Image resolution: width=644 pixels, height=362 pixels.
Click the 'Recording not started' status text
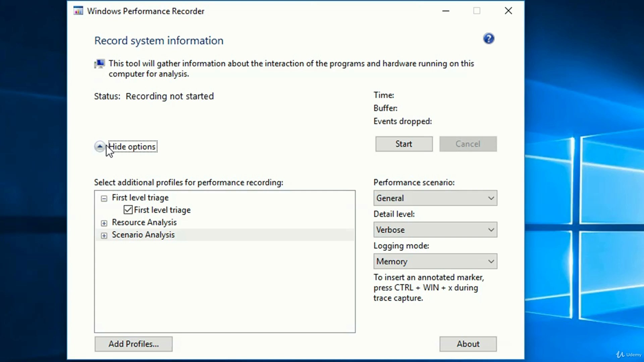pyautogui.click(x=170, y=96)
